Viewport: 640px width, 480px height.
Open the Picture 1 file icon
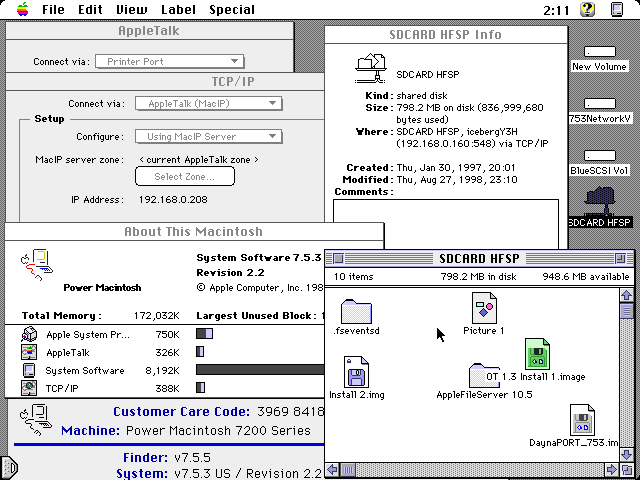pos(484,308)
